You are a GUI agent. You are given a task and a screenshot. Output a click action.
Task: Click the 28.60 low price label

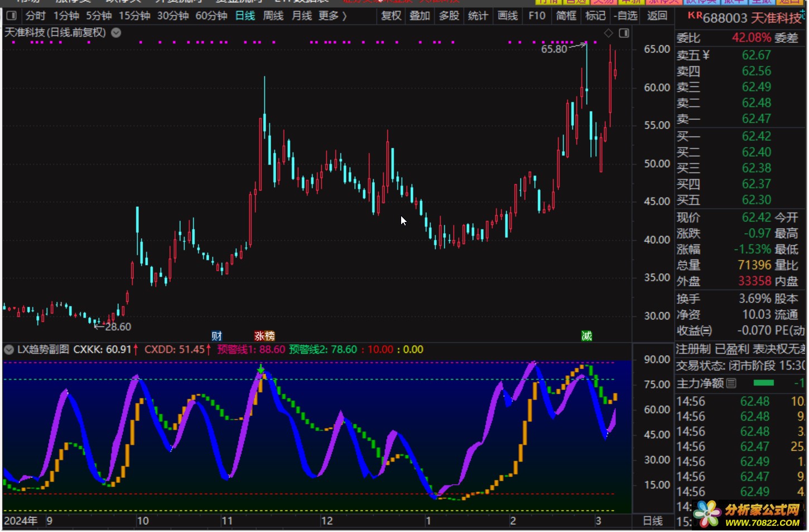(x=118, y=327)
